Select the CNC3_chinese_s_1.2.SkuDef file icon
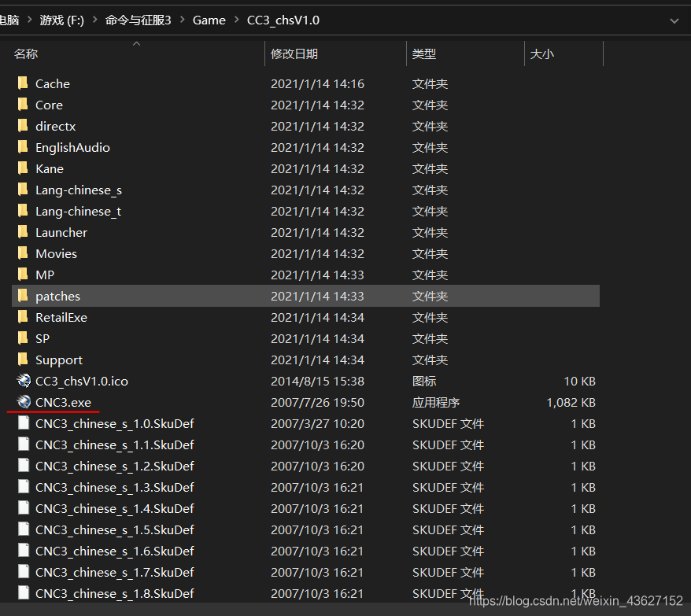This screenshot has width=691, height=616. [x=24, y=466]
